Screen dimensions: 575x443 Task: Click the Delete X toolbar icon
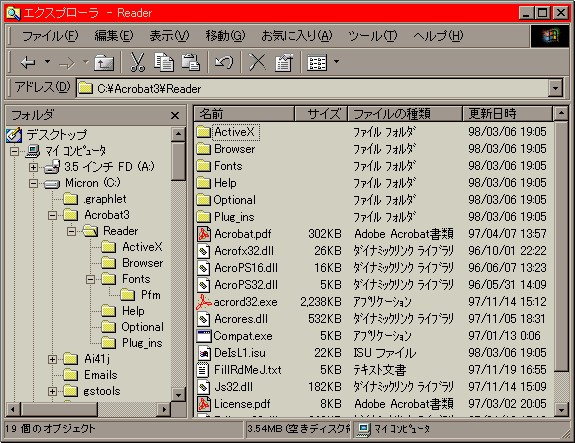[257, 62]
